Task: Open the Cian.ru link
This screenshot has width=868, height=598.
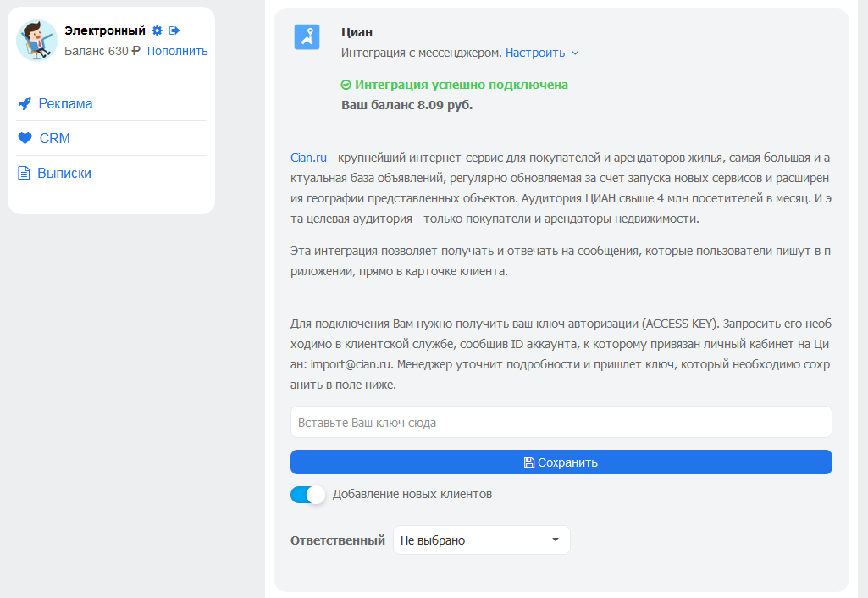Action: pyautogui.click(x=308, y=158)
